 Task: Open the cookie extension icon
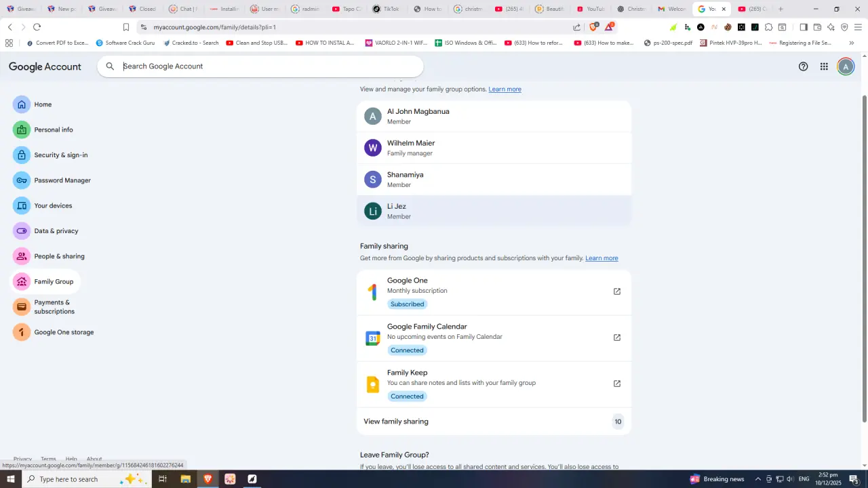[728, 27]
